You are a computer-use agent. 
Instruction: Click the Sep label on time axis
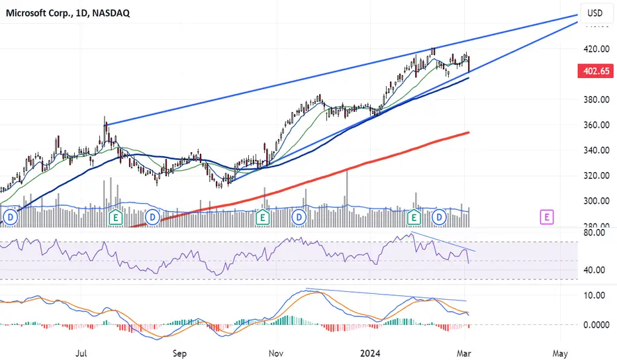(x=179, y=353)
